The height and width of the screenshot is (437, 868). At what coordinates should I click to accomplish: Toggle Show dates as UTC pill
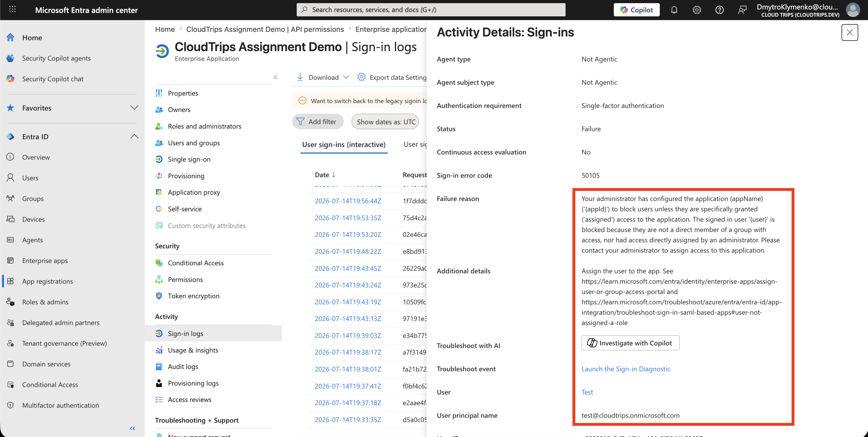pos(385,121)
